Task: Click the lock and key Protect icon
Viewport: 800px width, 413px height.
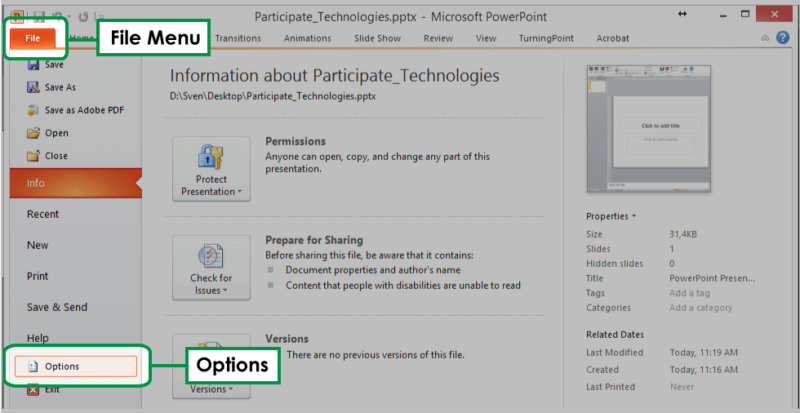Action: click(210, 158)
